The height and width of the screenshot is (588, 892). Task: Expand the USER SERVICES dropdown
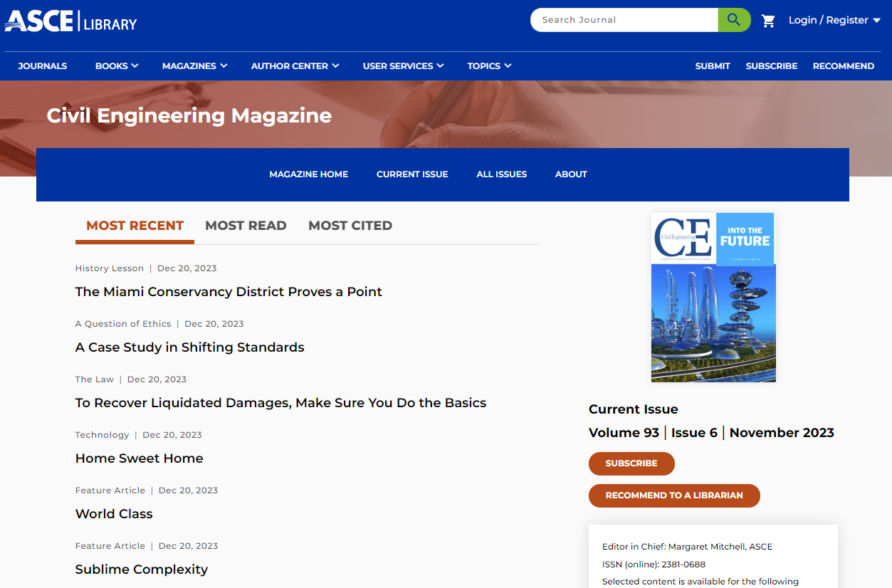tap(403, 65)
